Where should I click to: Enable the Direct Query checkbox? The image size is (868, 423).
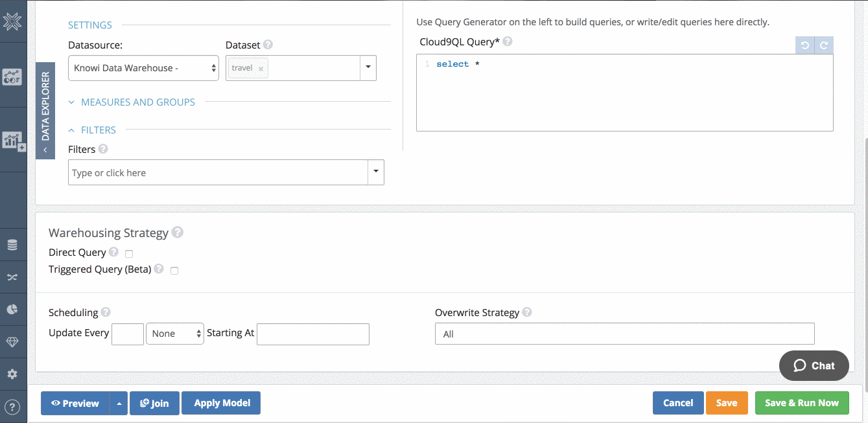[129, 253]
